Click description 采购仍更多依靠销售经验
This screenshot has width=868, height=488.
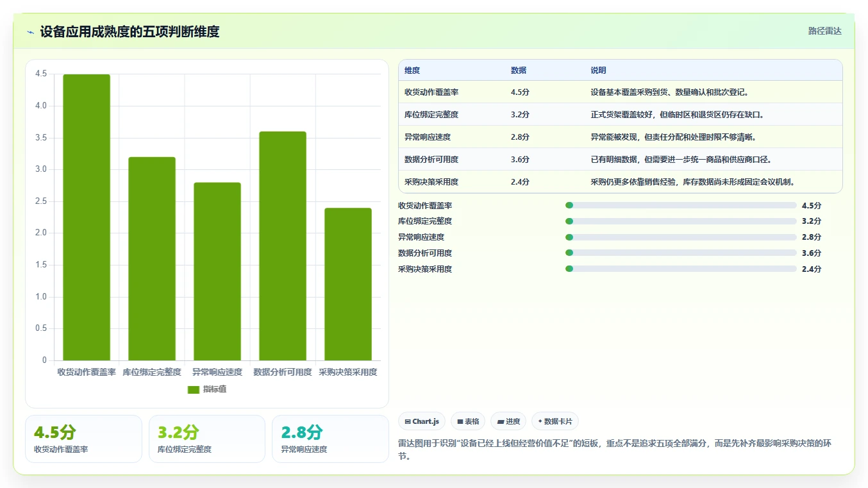click(x=694, y=182)
